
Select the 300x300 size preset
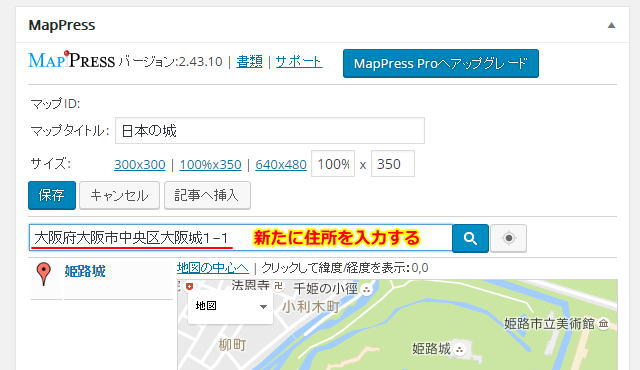pos(140,164)
